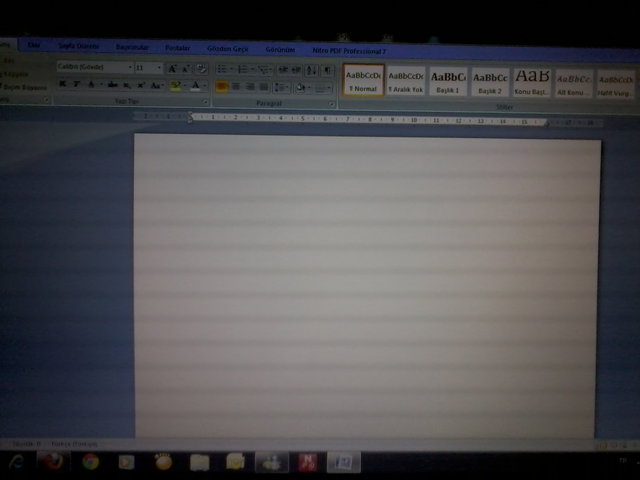Image resolution: width=640 pixels, height=480 pixels.
Task: Open Google Chrome from the taskbar
Action: 90,462
